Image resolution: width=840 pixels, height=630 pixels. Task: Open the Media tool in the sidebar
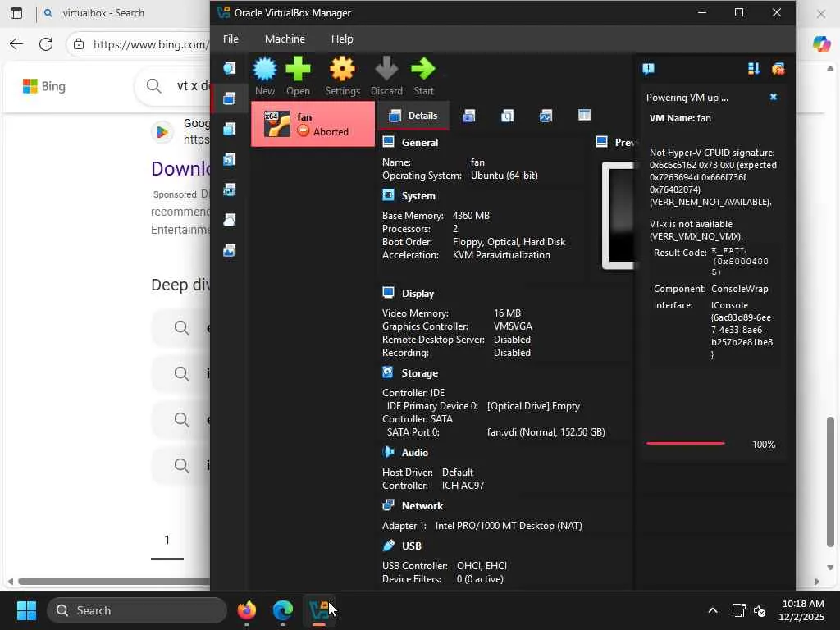[x=230, y=160]
